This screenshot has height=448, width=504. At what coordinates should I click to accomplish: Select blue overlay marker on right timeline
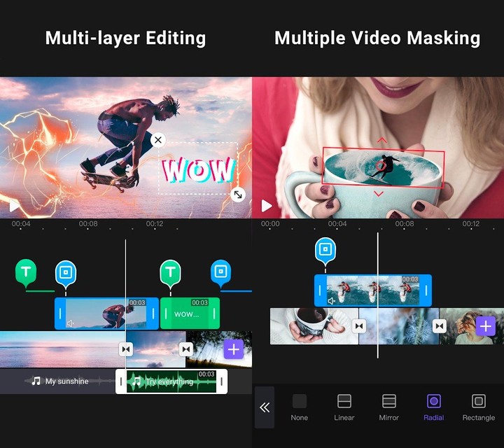[325, 251]
